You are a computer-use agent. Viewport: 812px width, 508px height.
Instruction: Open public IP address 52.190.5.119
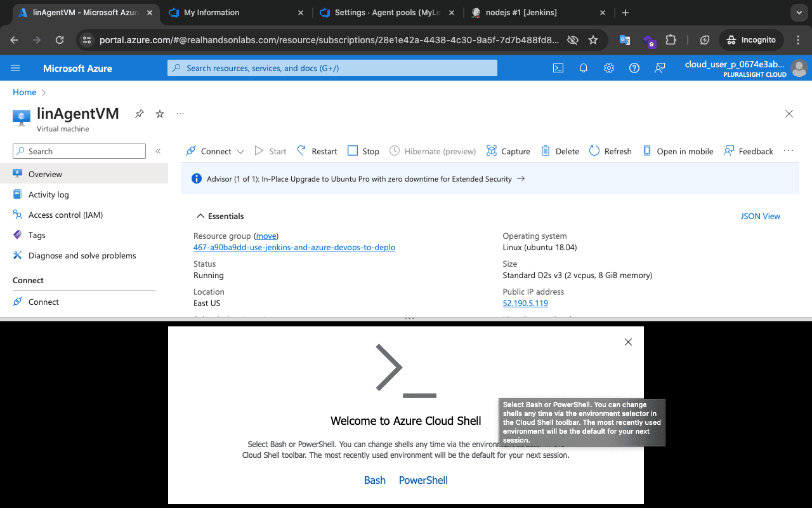click(525, 304)
